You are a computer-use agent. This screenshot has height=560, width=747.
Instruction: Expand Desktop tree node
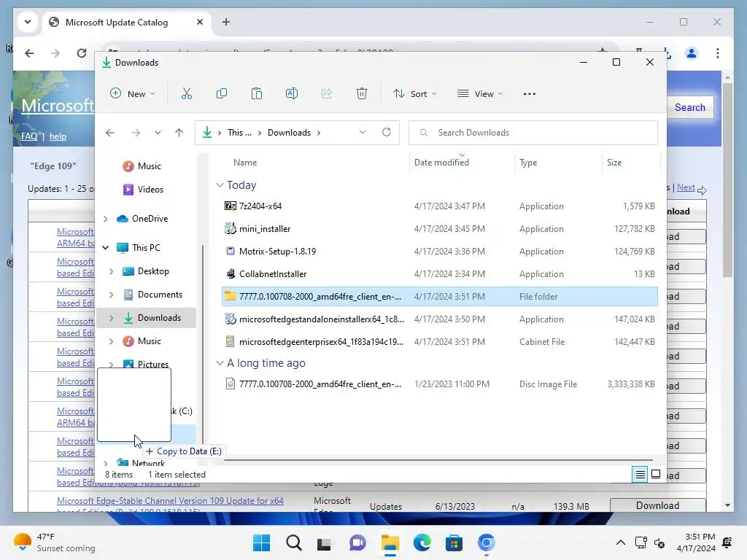click(x=111, y=271)
